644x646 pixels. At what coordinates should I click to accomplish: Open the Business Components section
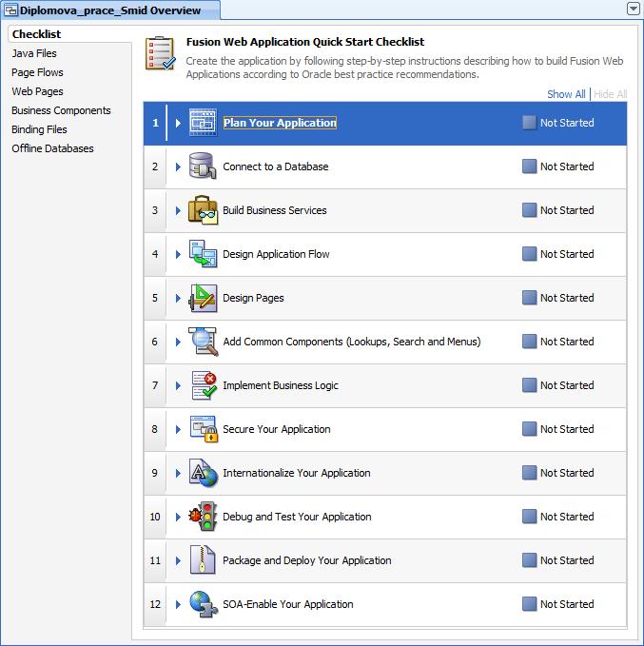61,110
